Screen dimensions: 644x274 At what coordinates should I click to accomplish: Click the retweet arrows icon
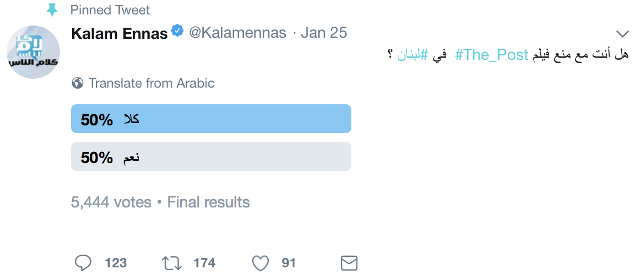coord(171,262)
